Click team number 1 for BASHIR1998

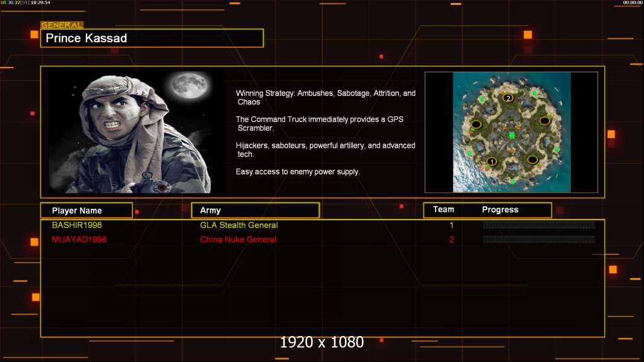[451, 225]
